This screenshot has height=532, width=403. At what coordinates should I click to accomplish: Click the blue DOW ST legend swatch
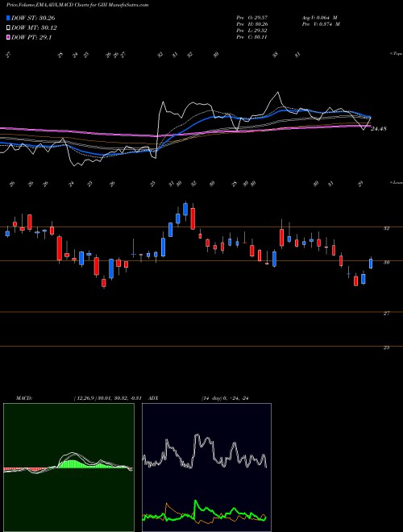[x=8, y=18]
